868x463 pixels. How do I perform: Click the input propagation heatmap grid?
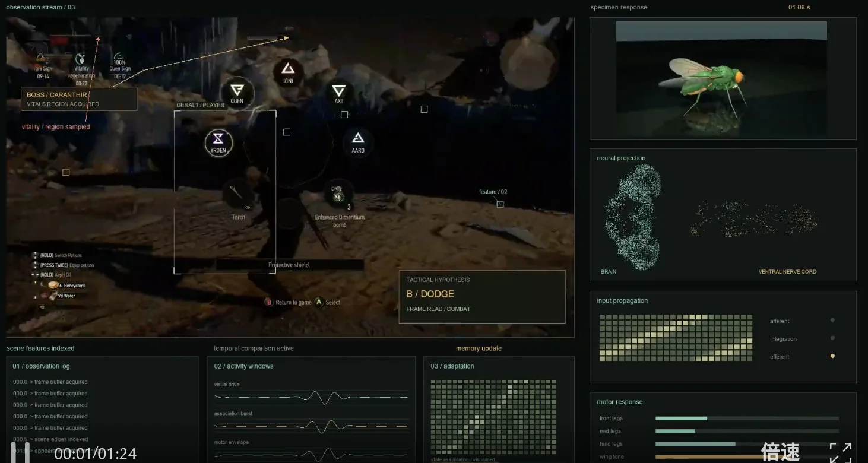(676, 338)
